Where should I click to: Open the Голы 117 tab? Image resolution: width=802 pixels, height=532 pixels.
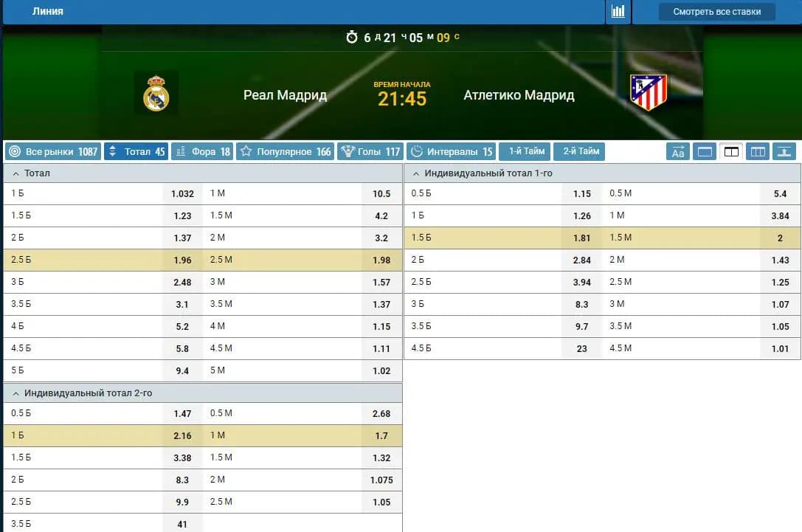370,151
